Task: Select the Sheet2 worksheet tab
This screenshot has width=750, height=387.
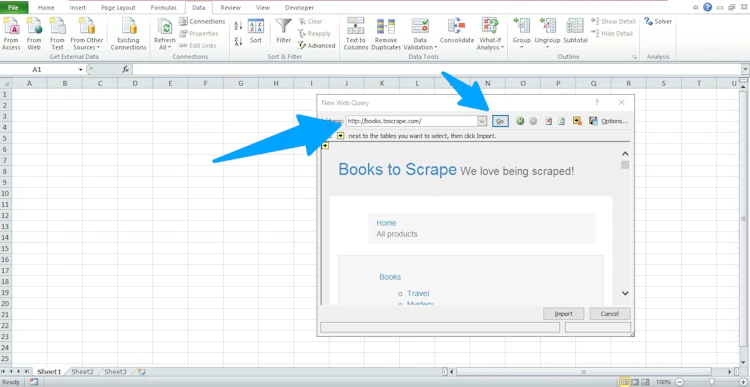Action: click(x=83, y=372)
